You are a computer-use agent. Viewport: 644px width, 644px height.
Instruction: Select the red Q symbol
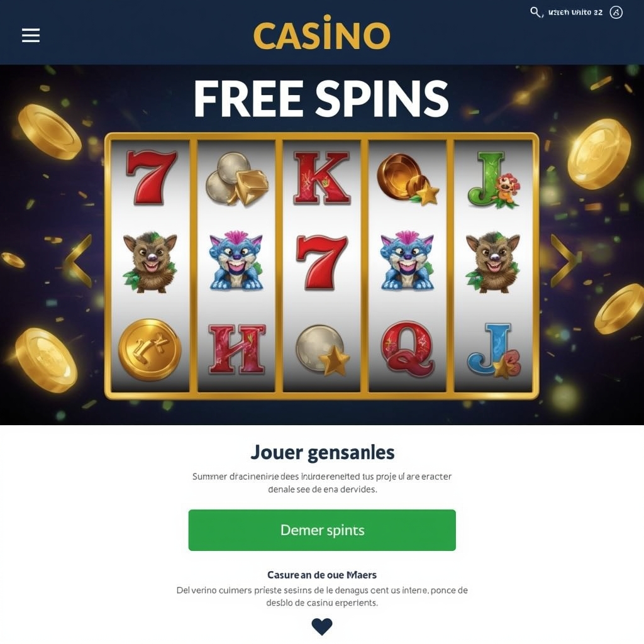(408, 348)
